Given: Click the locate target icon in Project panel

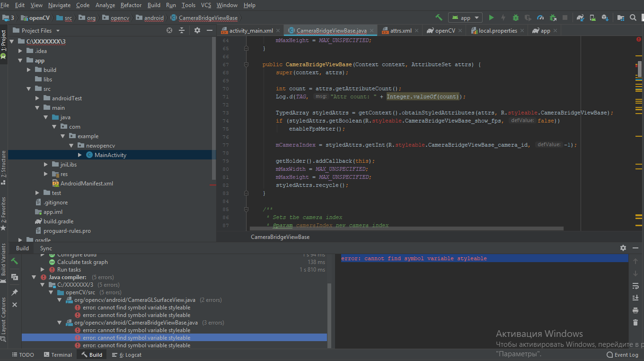Looking at the screenshot, I should coord(169,30).
